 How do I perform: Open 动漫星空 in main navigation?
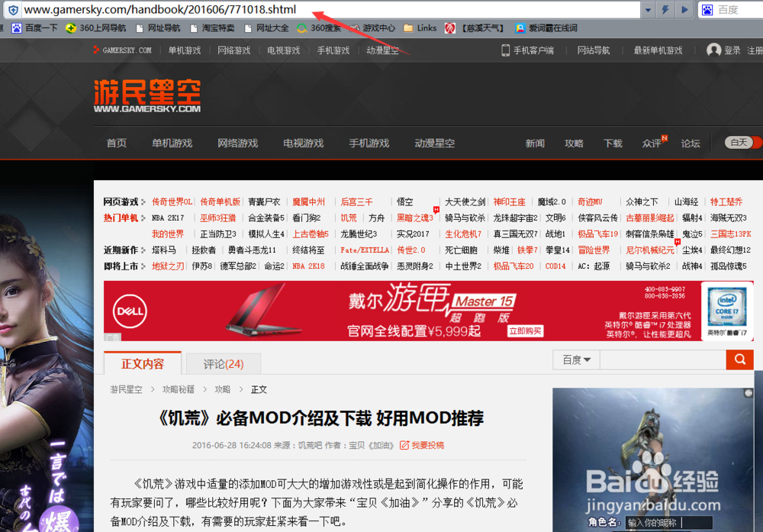(x=435, y=143)
